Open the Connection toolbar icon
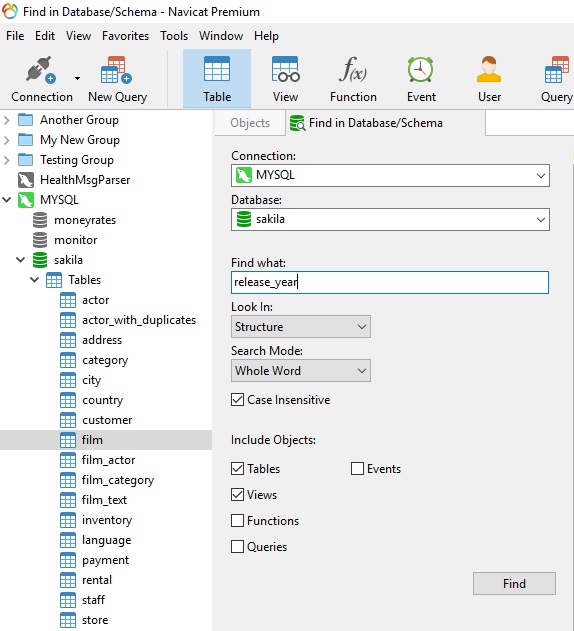This screenshot has height=631, width=574. tap(41, 70)
